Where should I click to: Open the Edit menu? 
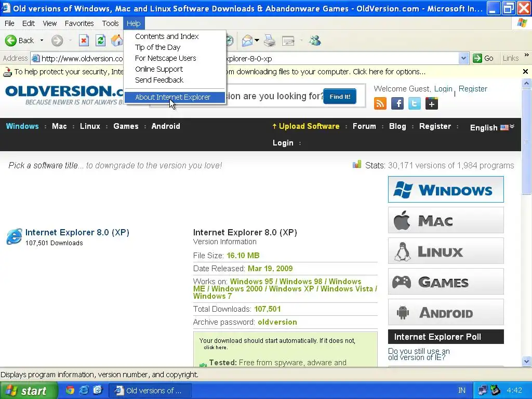pyautogui.click(x=29, y=23)
